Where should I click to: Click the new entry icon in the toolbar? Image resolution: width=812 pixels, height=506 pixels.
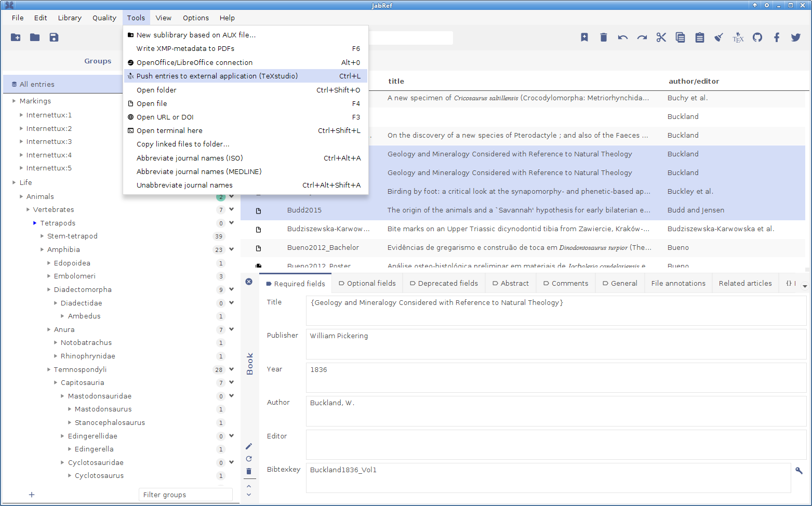click(584, 37)
